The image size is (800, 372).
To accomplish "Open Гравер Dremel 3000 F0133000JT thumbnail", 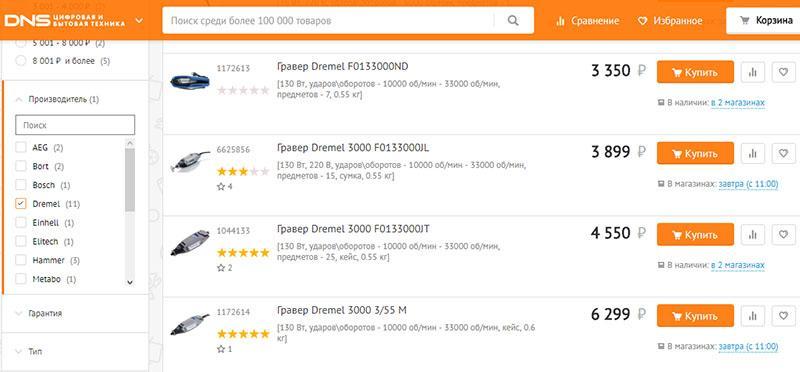I will pyautogui.click(x=190, y=244).
